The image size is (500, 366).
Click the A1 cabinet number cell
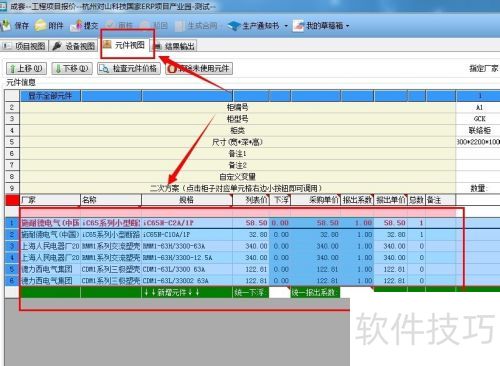pyautogui.click(x=478, y=107)
